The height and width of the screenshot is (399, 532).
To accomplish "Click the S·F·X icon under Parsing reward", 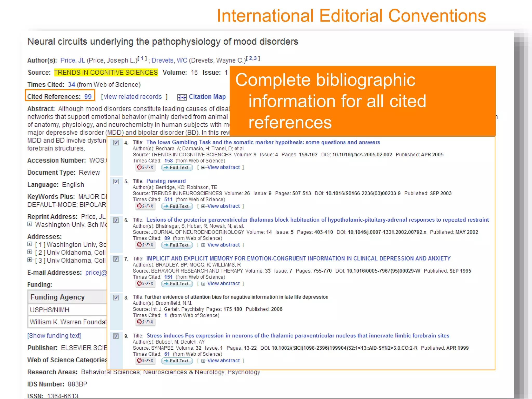I will tap(145, 206).
